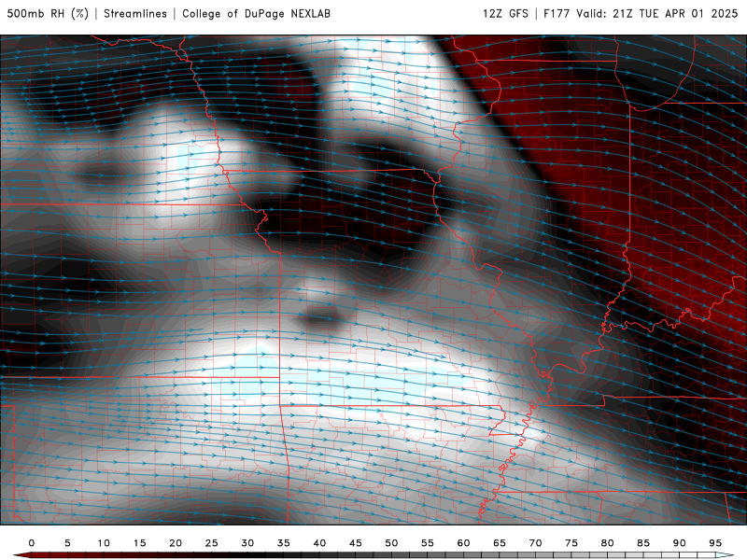Click the "15" value on color scale
747x560 pixels.
coord(139,543)
